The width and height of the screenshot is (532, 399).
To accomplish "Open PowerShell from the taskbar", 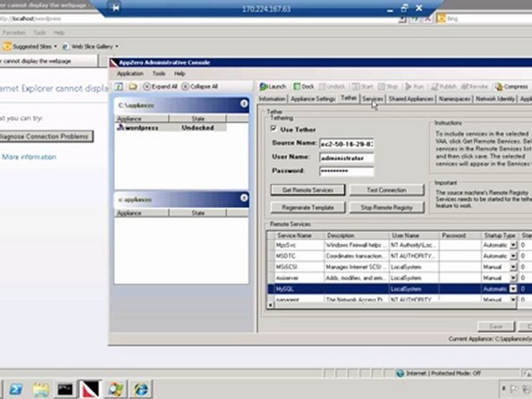I will click(x=16, y=389).
